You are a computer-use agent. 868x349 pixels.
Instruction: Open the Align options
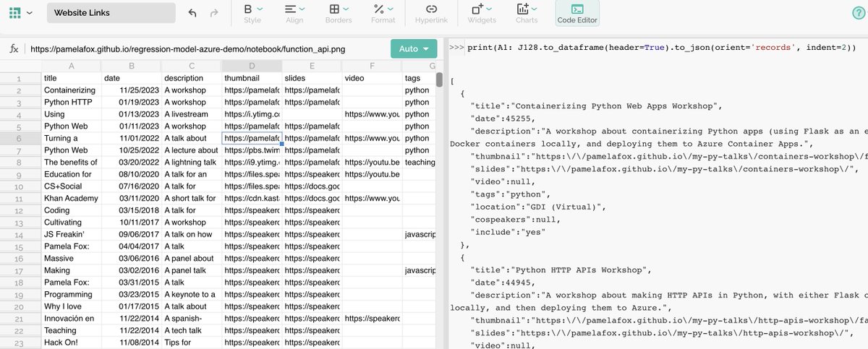(294, 14)
